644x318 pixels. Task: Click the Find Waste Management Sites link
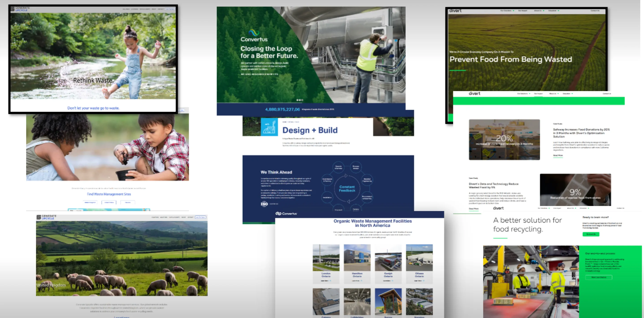click(x=109, y=194)
